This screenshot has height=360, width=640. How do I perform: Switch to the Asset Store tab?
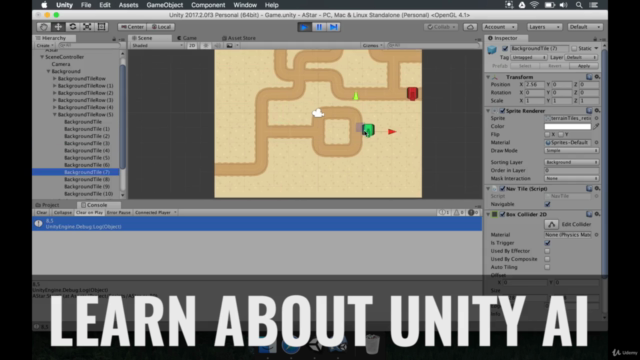point(239,38)
